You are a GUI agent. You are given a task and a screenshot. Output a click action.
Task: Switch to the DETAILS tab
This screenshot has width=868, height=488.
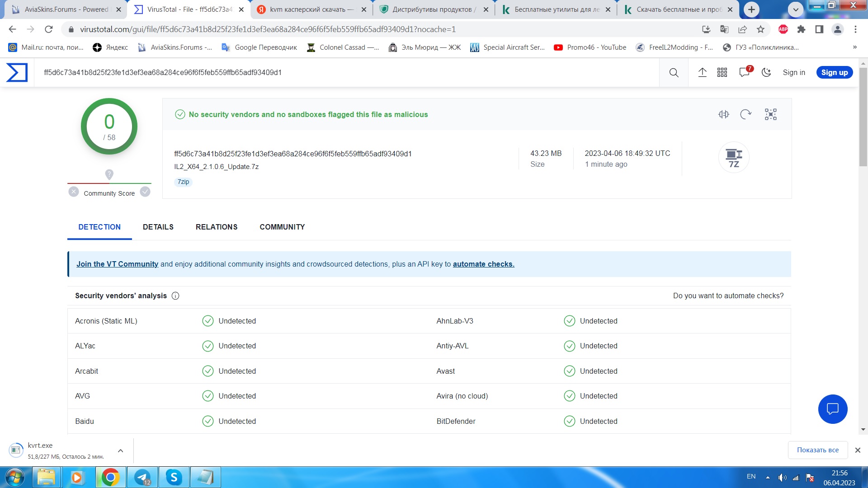pyautogui.click(x=158, y=227)
